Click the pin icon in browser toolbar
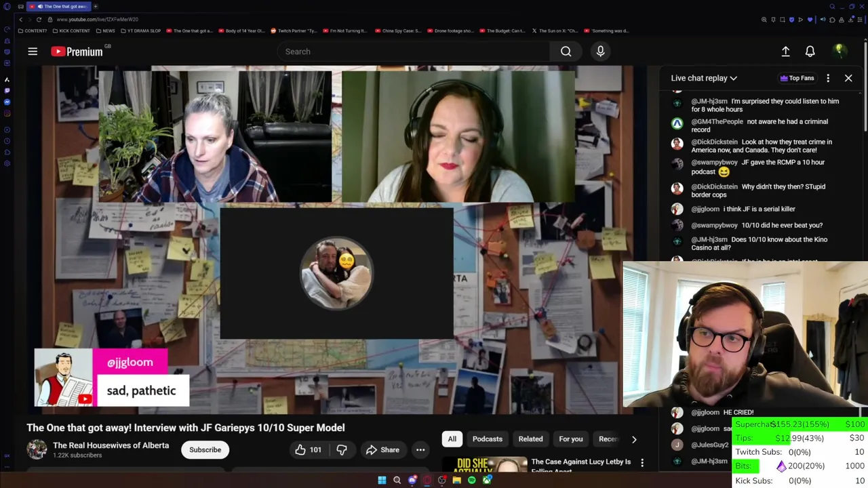This screenshot has height=488, width=868. [773, 20]
